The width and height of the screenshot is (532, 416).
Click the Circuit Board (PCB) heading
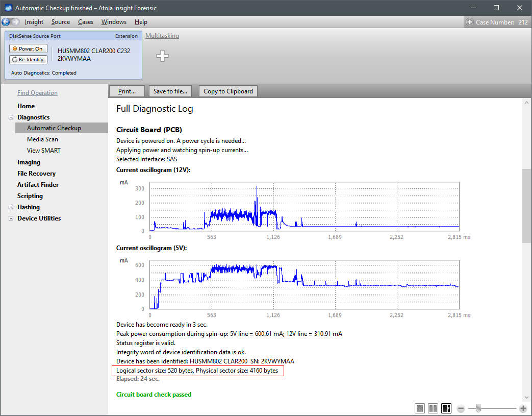149,130
